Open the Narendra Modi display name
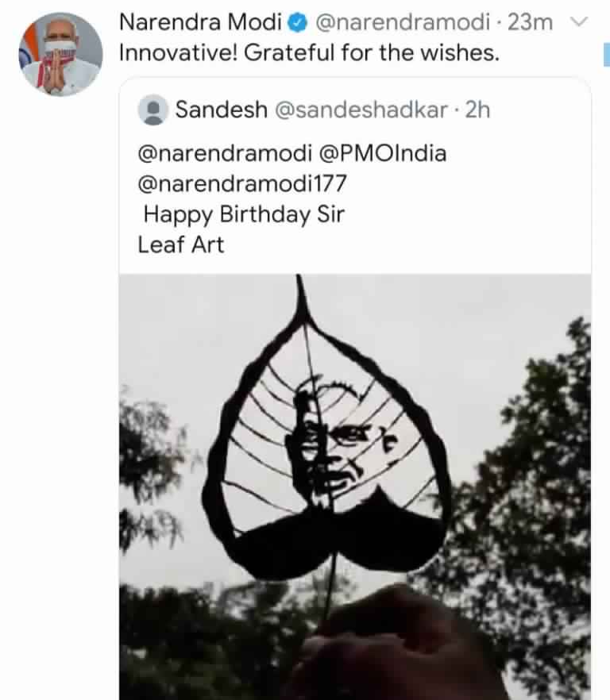Viewport: 610px width, 700px height. pyautogui.click(x=200, y=23)
